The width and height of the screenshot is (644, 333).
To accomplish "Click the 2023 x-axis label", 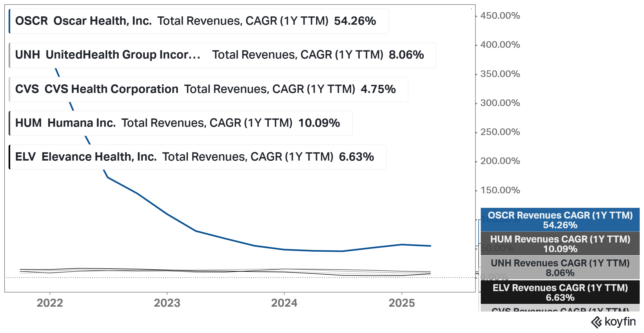I will tap(167, 303).
